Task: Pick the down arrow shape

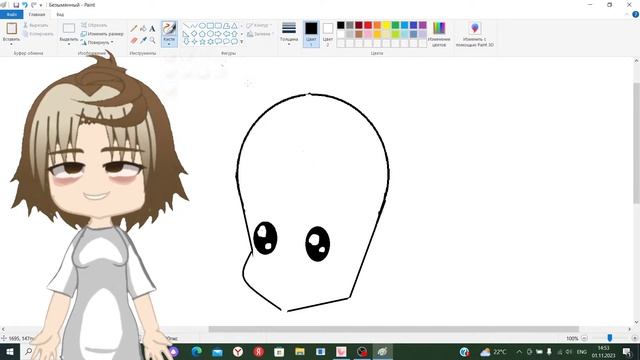Action: coord(186,41)
